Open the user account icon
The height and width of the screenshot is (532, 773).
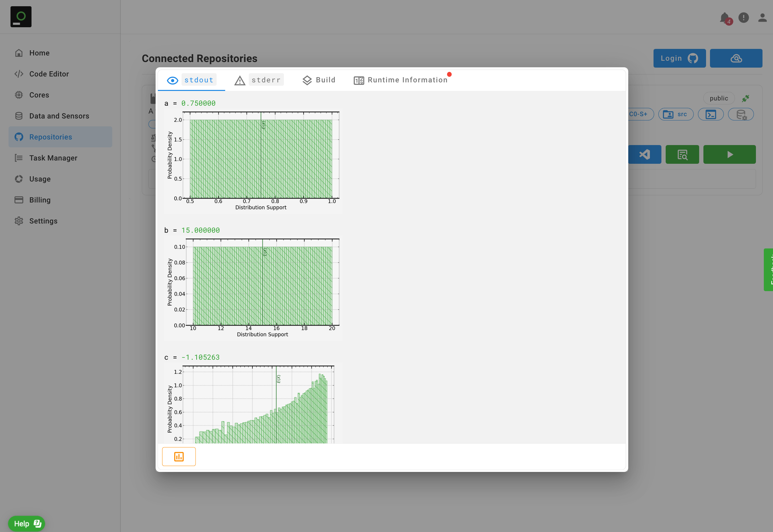(762, 18)
